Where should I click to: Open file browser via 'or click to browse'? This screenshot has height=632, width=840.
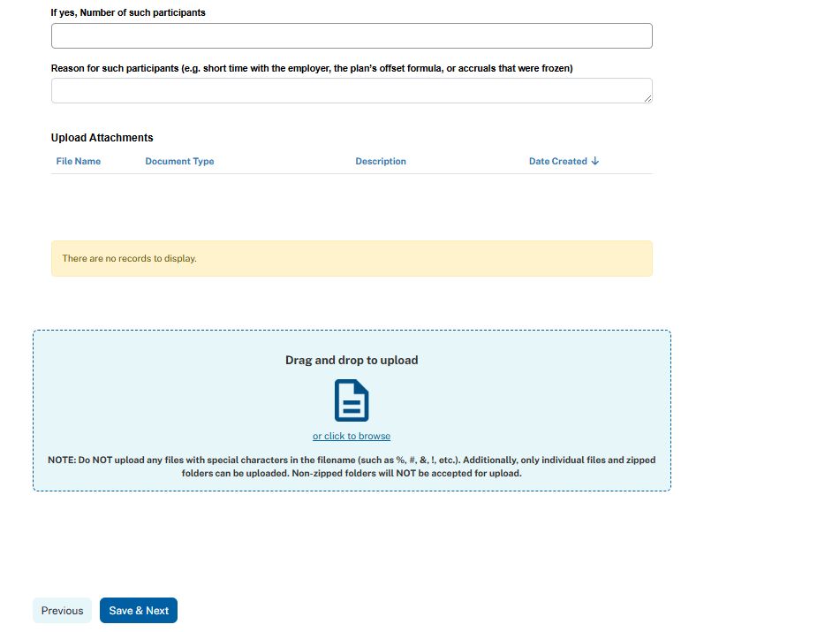[x=351, y=436]
